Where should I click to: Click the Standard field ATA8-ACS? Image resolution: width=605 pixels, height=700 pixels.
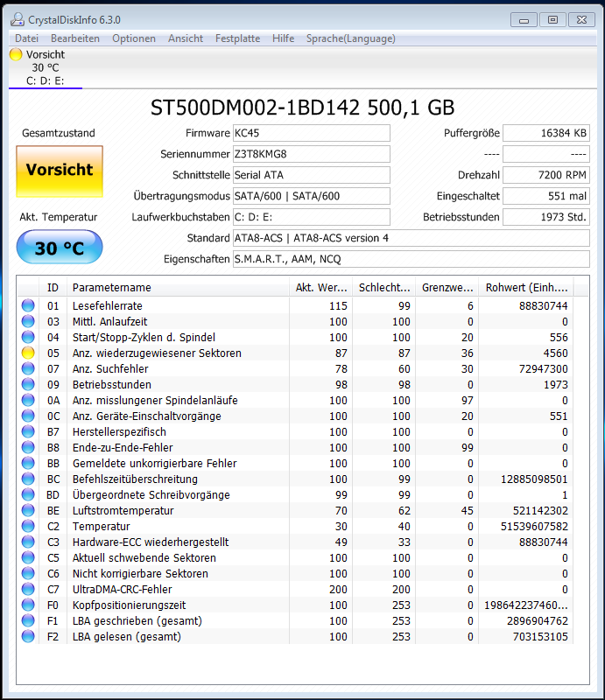(412, 238)
